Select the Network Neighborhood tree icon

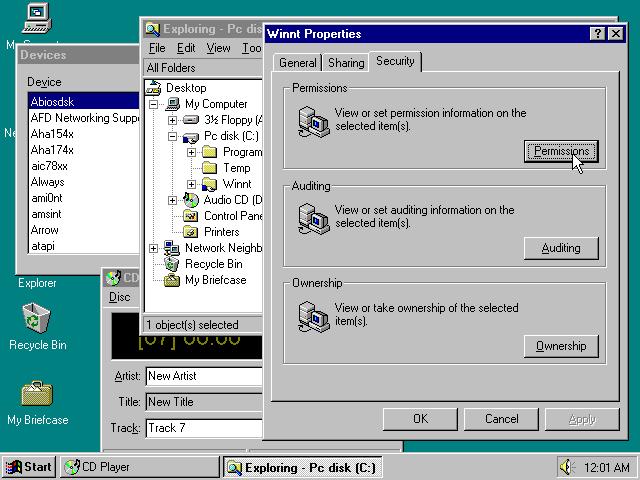click(171, 248)
